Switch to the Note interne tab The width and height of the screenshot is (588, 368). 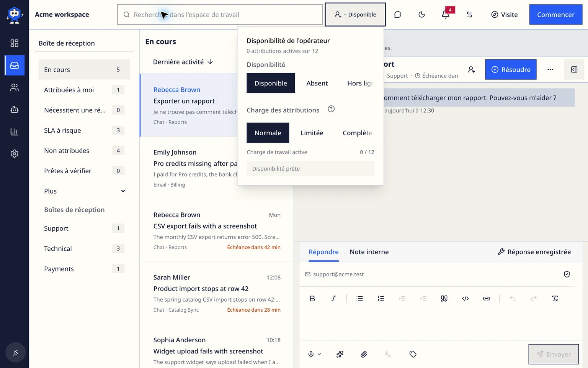click(x=369, y=252)
